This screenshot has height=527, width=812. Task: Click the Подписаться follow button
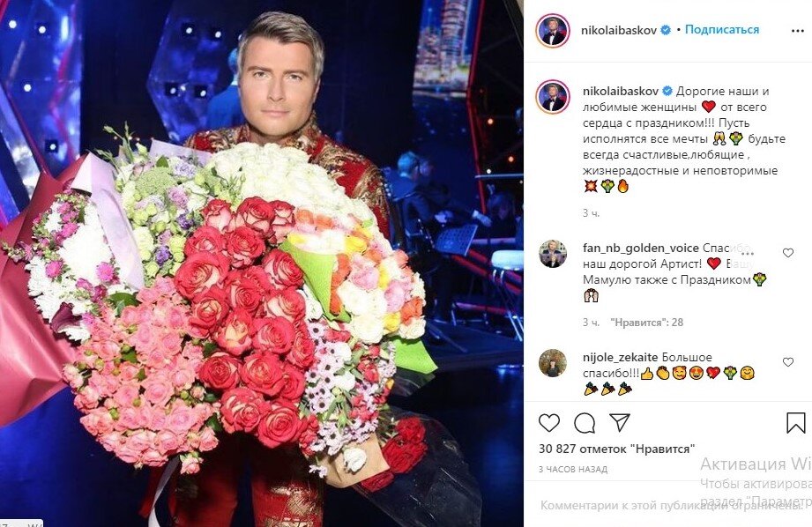coord(722,29)
